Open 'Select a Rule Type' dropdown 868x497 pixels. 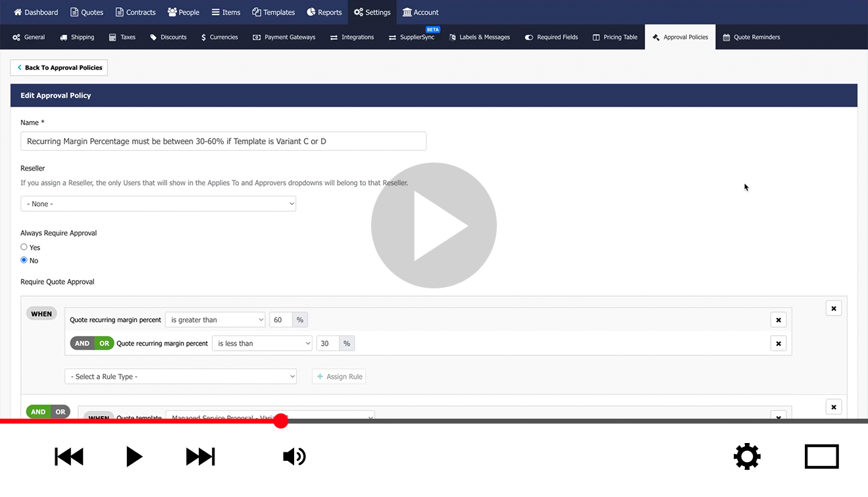(x=180, y=377)
